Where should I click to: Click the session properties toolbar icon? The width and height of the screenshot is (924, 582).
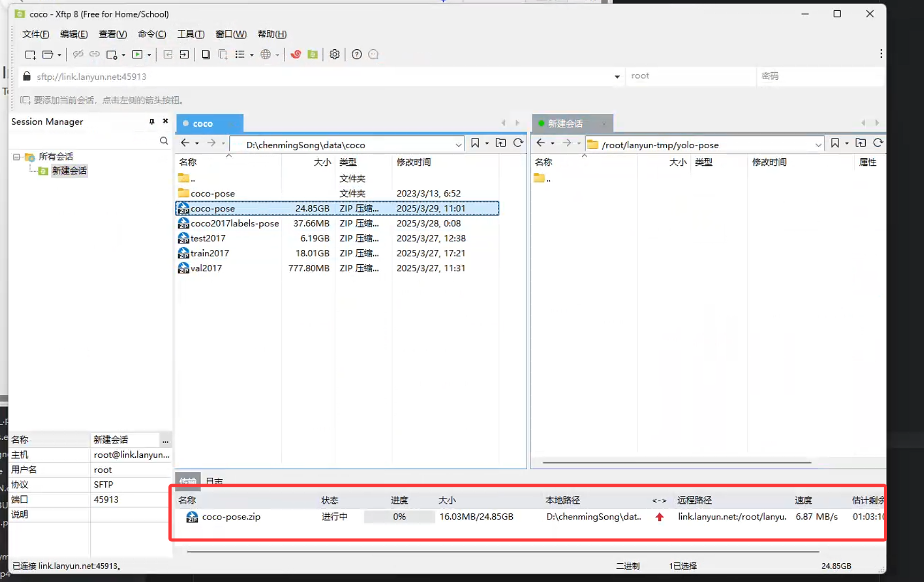click(x=112, y=55)
